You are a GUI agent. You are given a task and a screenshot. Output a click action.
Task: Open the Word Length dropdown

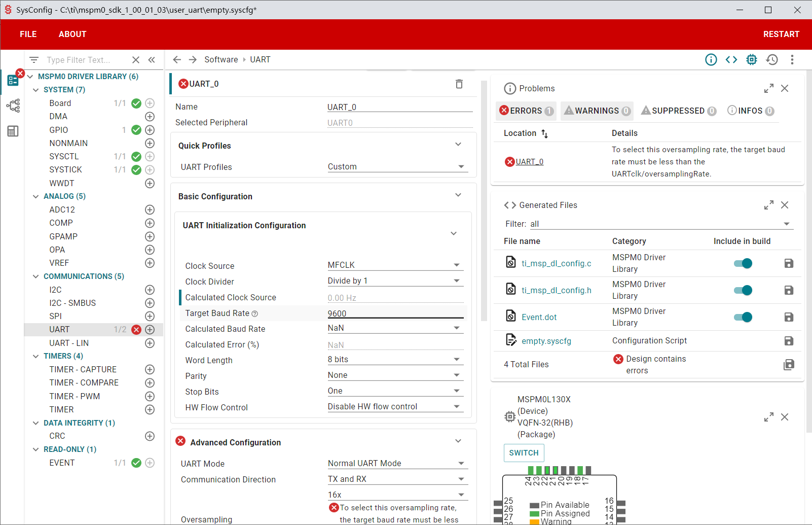pos(395,360)
